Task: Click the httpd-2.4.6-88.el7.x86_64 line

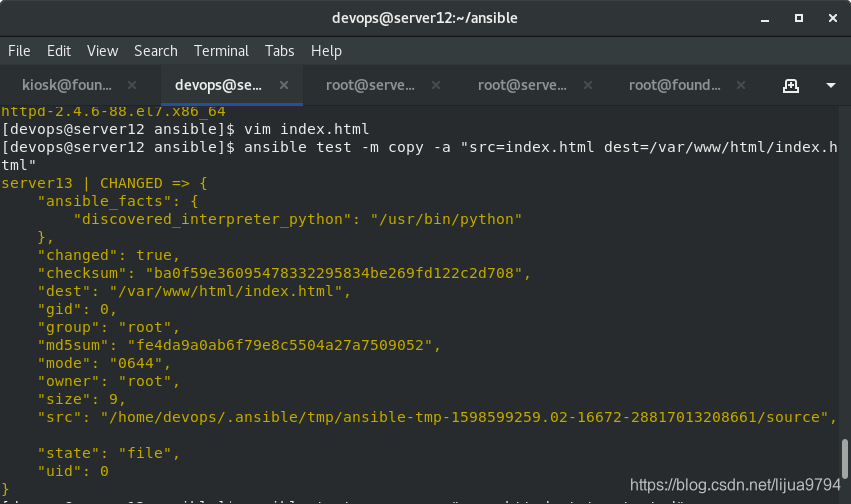Action: [113, 112]
